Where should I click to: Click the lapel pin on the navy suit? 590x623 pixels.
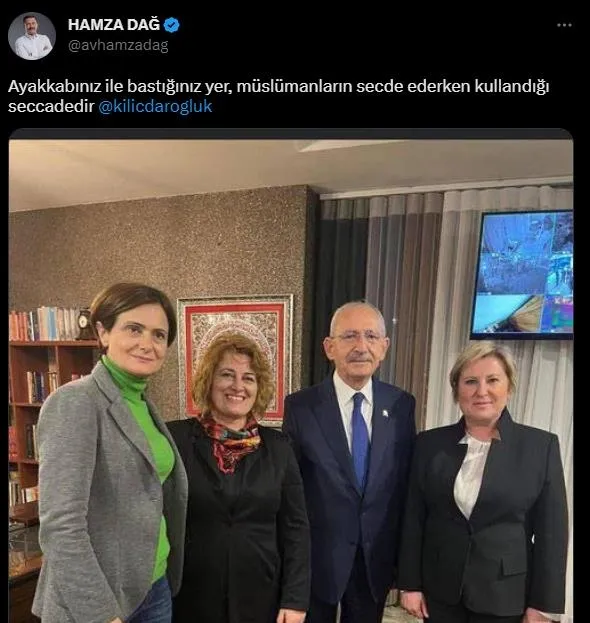(x=385, y=413)
